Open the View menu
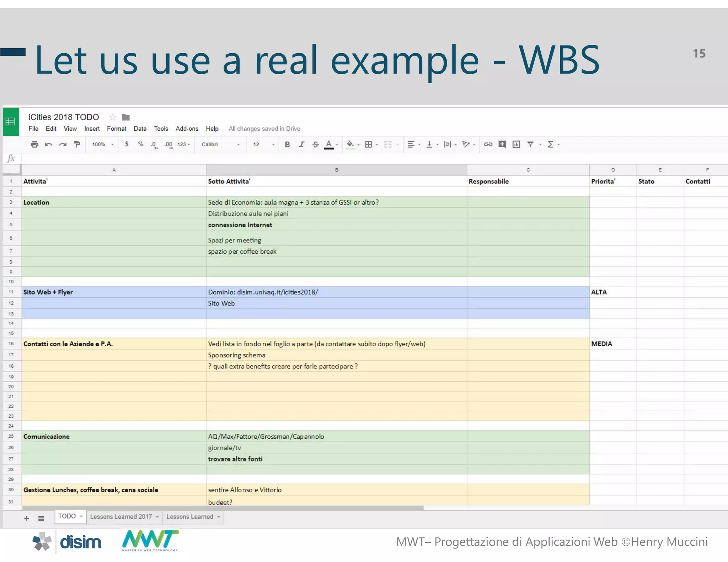 [x=70, y=129]
